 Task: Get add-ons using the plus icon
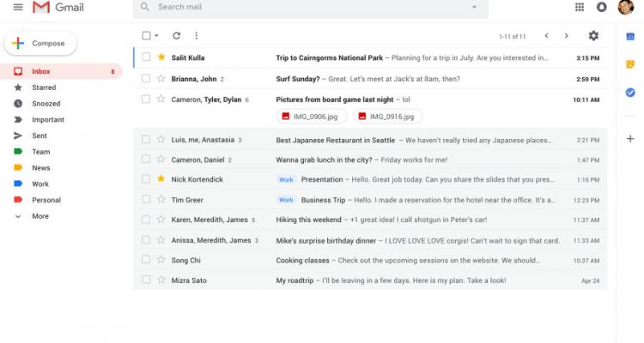(631, 138)
